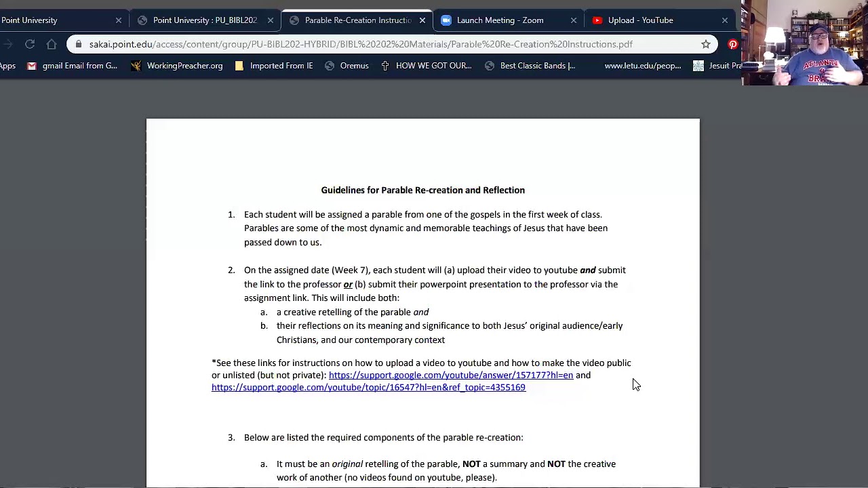The image size is (868, 488).
Task: Open the Jesuit Pra... bookmark
Action: pos(717,66)
